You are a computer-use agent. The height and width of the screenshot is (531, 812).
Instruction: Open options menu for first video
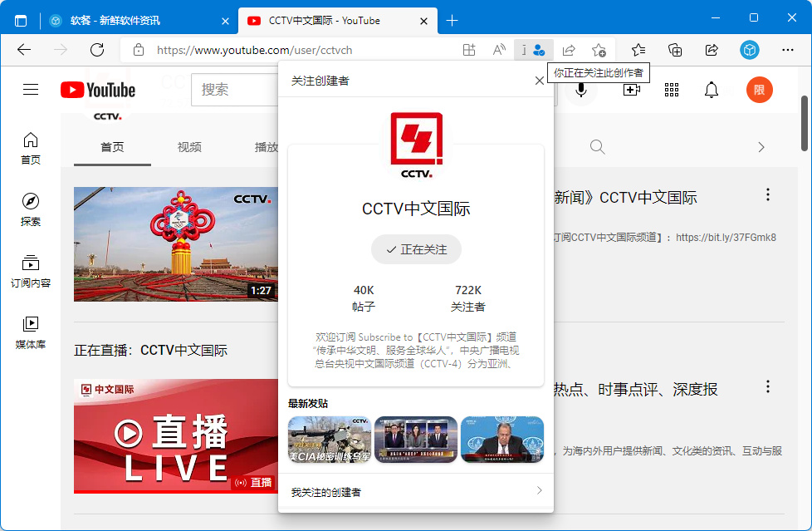[x=768, y=194]
